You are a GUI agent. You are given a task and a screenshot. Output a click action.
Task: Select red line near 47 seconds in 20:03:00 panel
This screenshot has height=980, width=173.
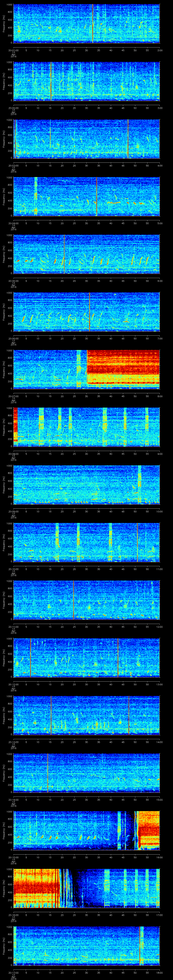click(x=128, y=139)
